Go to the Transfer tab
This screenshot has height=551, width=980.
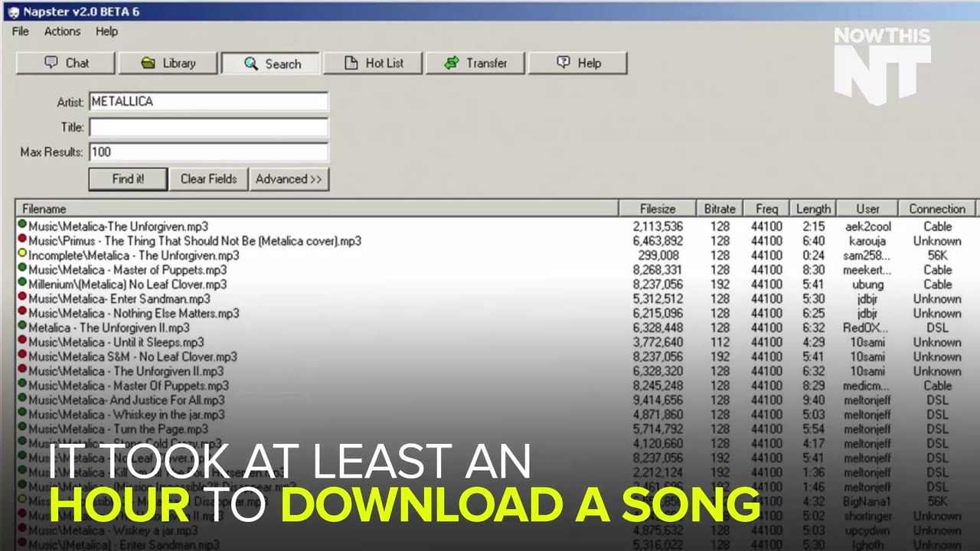(x=475, y=63)
